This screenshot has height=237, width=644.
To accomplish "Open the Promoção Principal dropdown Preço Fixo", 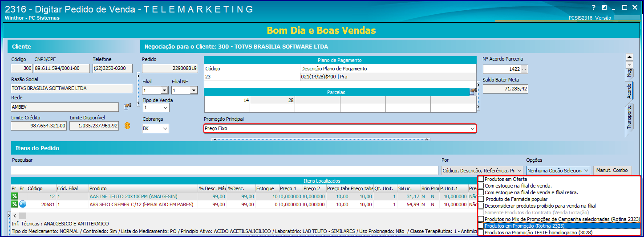I will [472, 128].
